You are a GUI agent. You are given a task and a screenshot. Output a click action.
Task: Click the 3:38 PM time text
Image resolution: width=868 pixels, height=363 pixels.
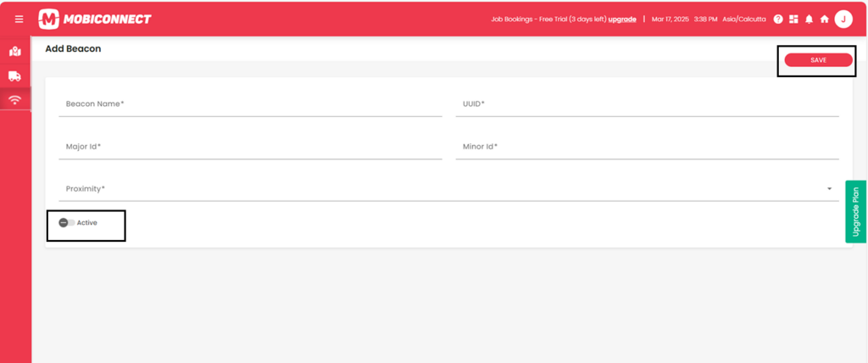(x=706, y=19)
